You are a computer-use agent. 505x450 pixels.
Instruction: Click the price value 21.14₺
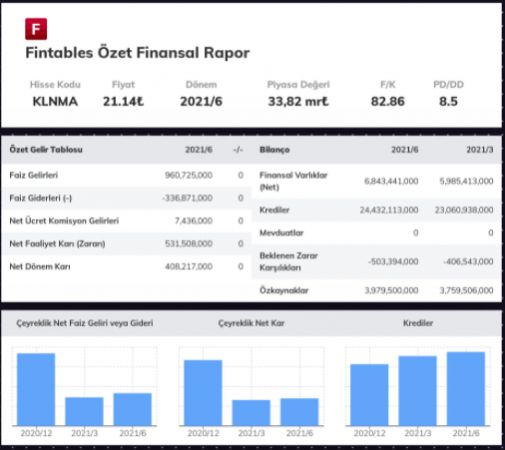coord(123,101)
